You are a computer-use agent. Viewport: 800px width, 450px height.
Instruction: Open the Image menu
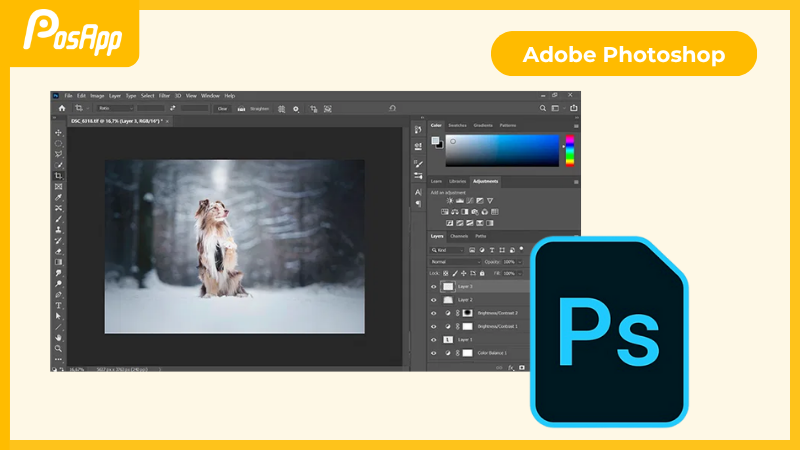97,96
